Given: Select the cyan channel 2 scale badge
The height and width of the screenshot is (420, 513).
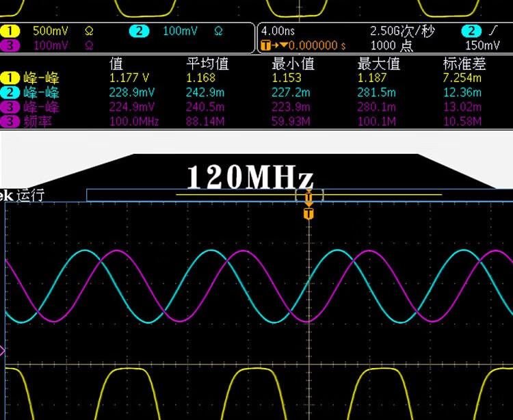Looking at the screenshot, I should pyautogui.click(x=139, y=31).
